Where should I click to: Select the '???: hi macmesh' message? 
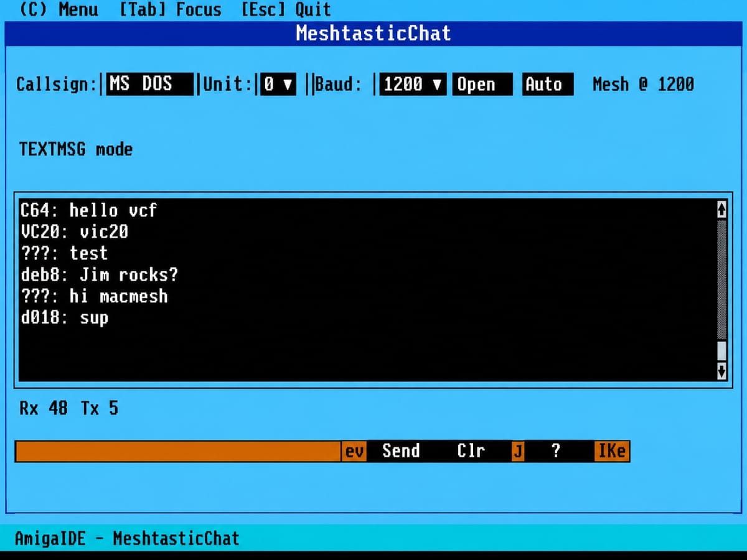pyautogui.click(x=94, y=296)
